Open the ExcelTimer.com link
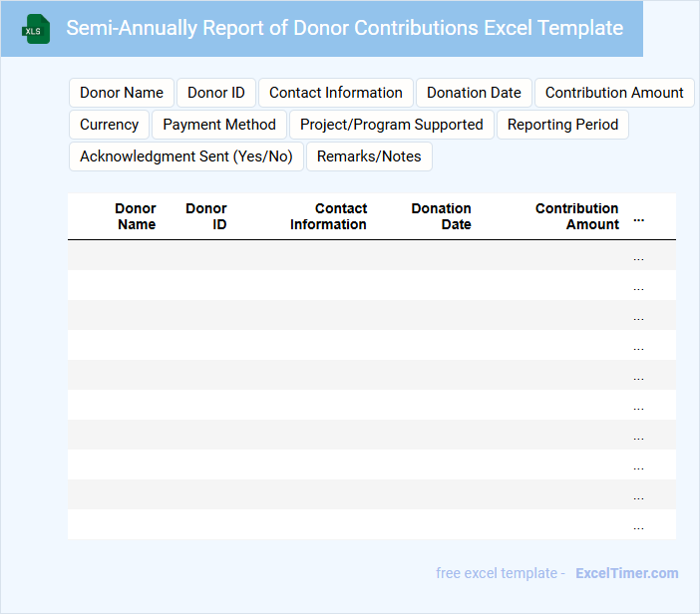 (x=627, y=573)
